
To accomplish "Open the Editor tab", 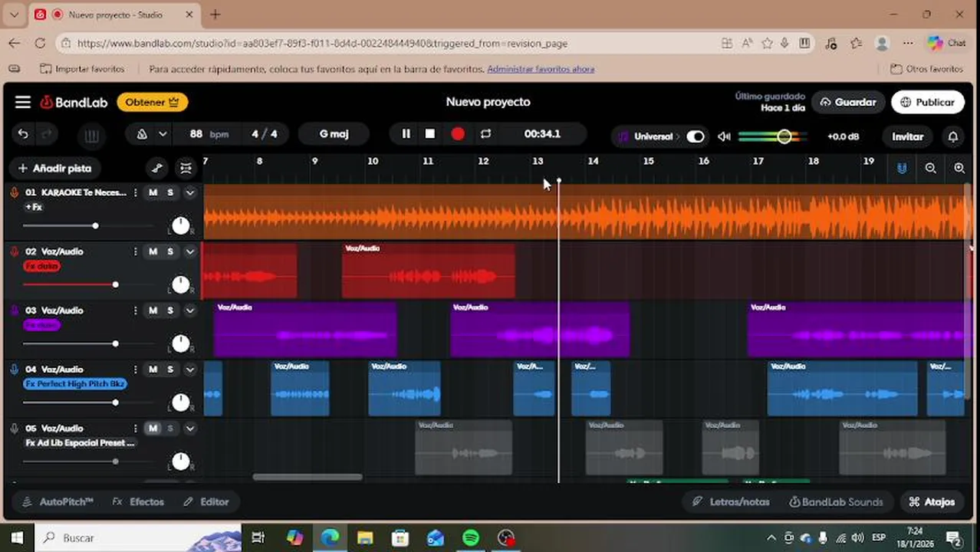I will [206, 502].
